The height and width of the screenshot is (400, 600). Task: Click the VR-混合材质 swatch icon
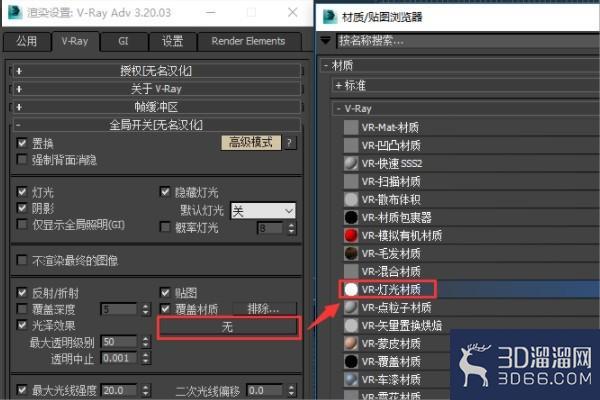[x=351, y=271]
